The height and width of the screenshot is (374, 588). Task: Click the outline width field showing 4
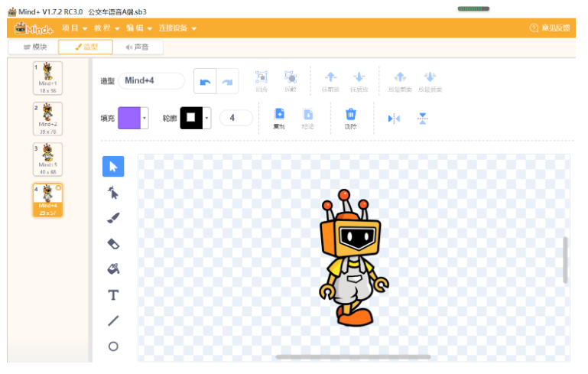tap(236, 118)
